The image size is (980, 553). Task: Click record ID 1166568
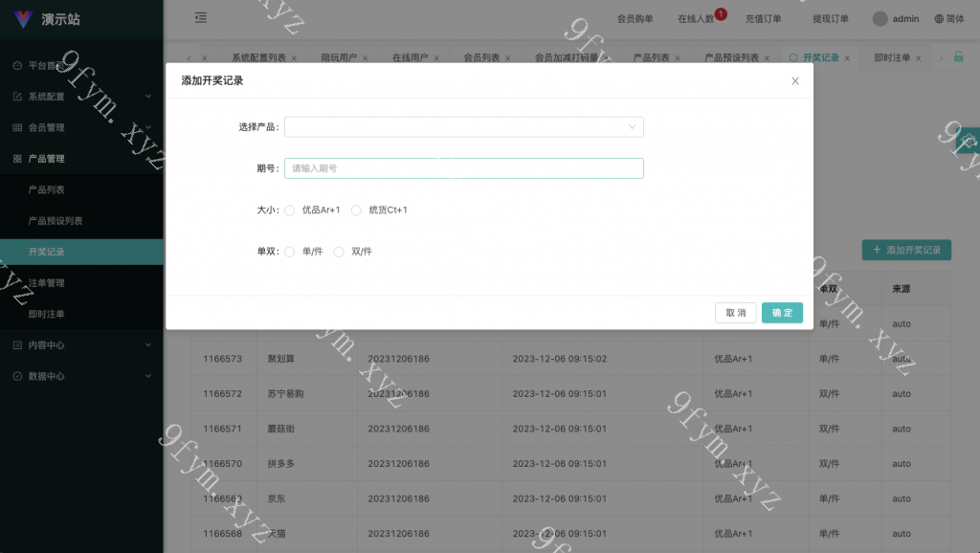[222, 534]
